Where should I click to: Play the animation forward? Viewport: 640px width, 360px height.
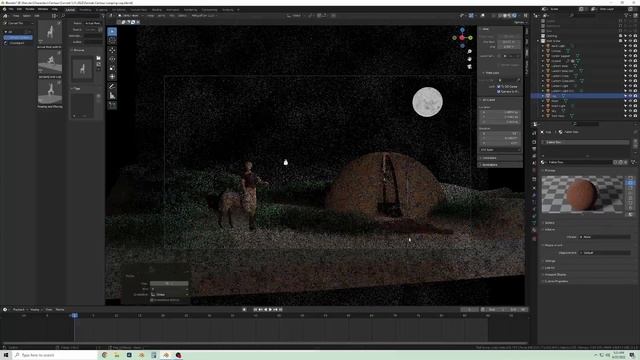coord(270,309)
